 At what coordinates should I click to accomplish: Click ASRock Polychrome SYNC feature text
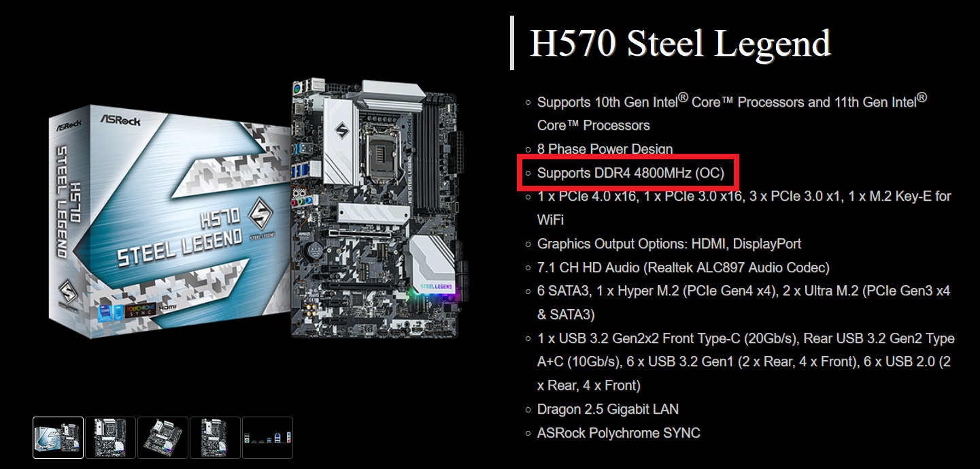[x=619, y=433]
